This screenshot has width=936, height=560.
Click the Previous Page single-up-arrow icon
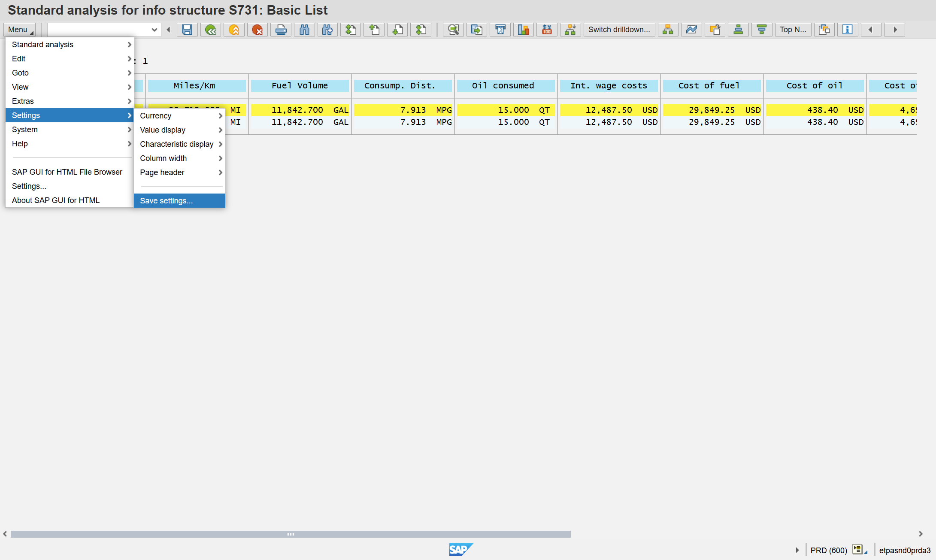(x=374, y=30)
